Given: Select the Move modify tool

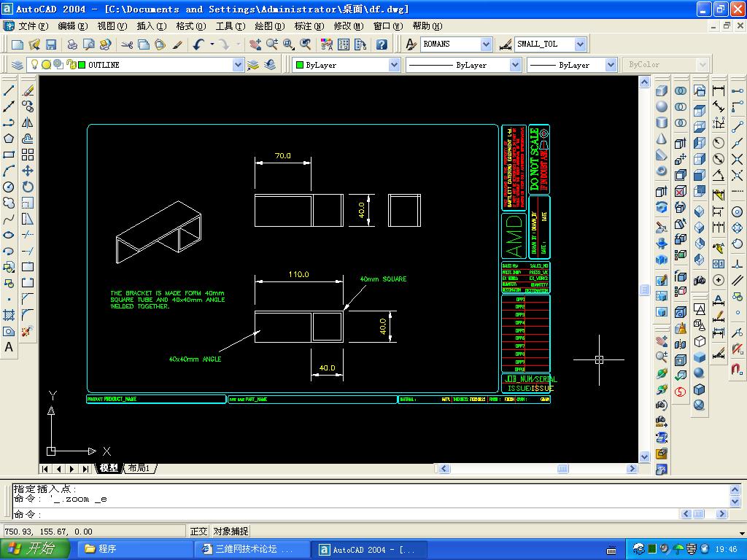Looking at the screenshot, I should (28, 171).
